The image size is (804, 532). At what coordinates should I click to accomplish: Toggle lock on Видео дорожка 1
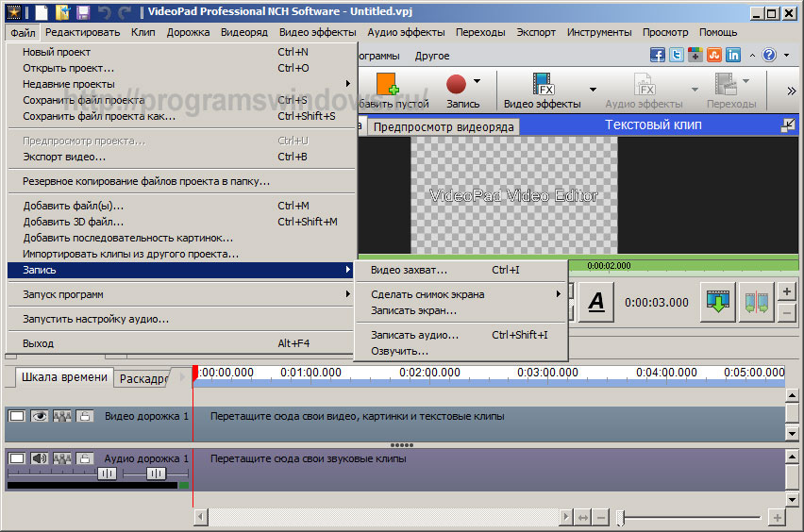(x=85, y=416)
